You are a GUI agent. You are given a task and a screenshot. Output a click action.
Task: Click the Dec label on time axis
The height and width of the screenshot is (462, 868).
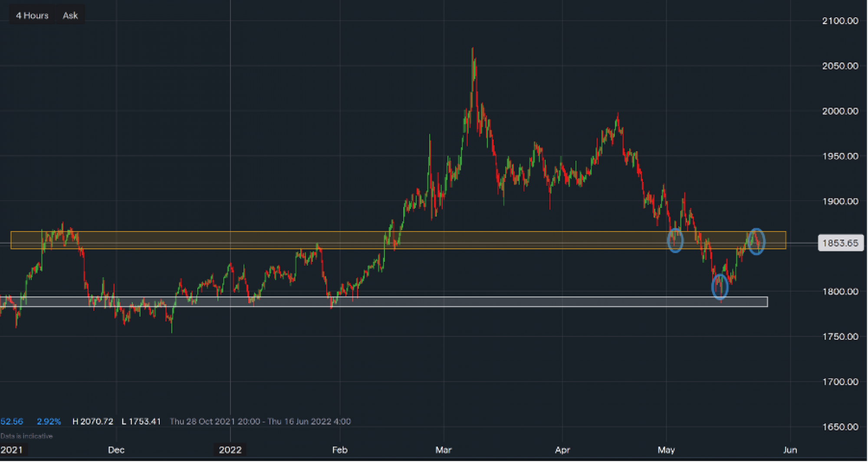116,450
